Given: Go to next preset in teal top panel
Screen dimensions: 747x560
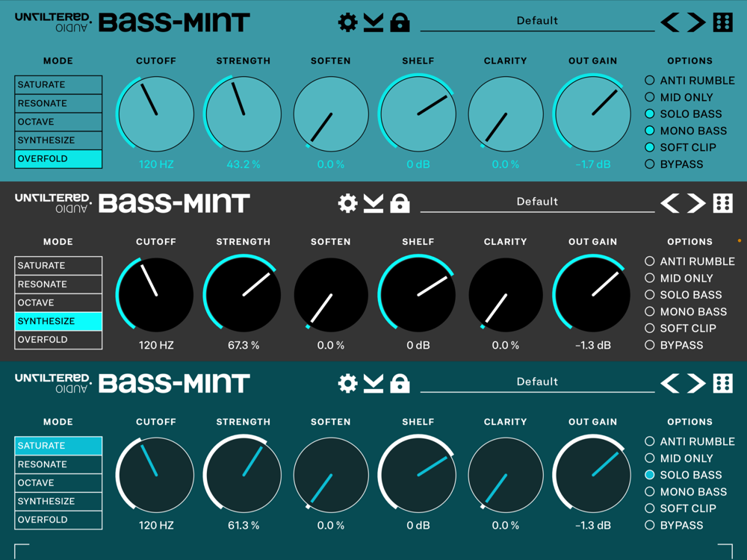Looking at the screenshot, I should [x=696, y=22].
